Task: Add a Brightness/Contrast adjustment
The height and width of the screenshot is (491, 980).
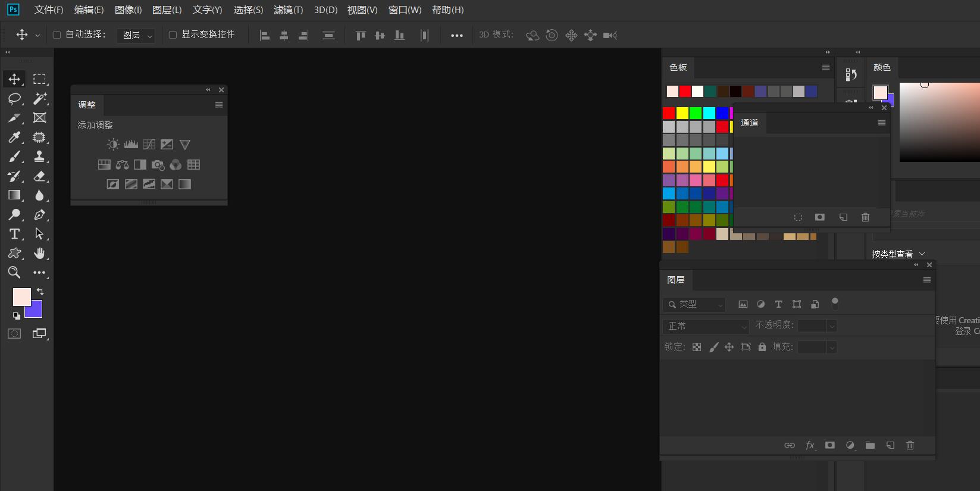Action: [x=113, y=144]
